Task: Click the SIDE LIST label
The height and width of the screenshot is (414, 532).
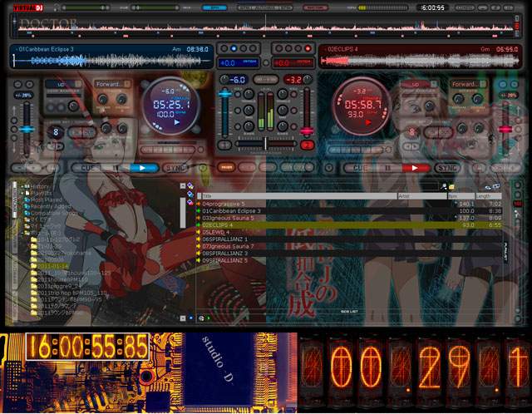Action: pos(349,311)
